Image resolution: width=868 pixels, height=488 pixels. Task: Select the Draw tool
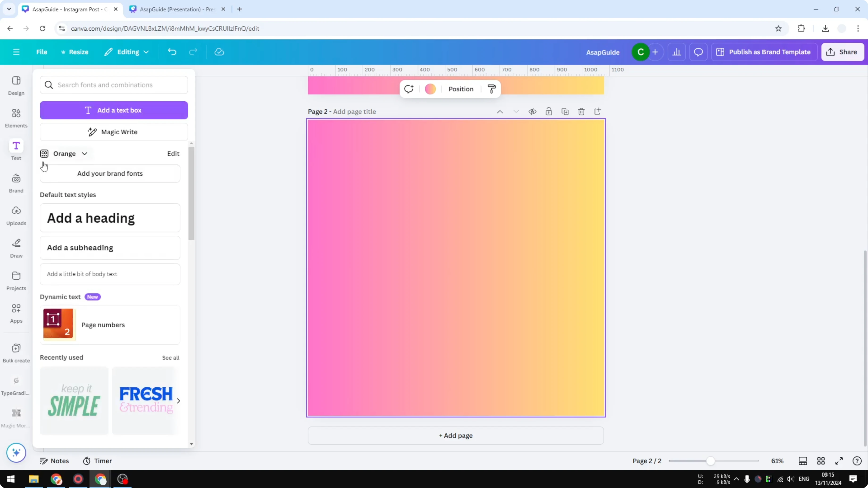16,248
